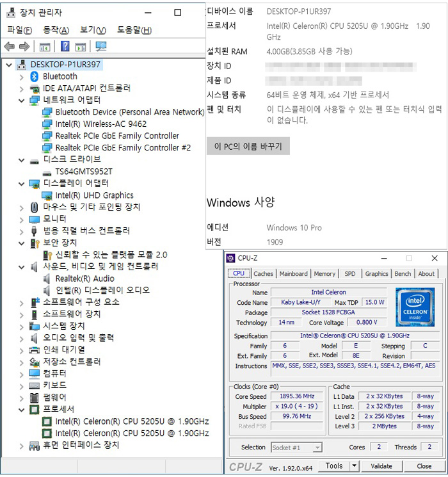The image size is (448, 477).
Task: Click the 마우스 및 기타 포인팅 장치 mouse icon
Action: point(35,207)
